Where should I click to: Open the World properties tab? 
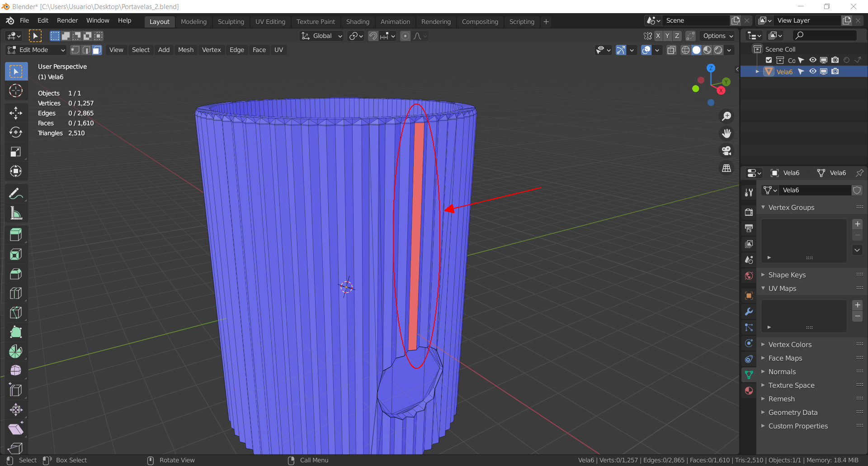point(749,276)
